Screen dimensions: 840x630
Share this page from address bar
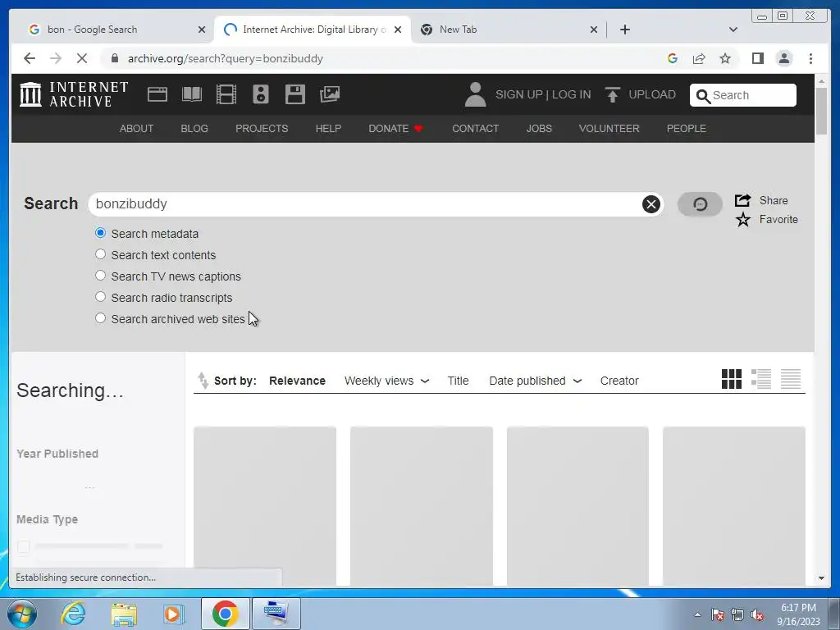click(699, 58)
